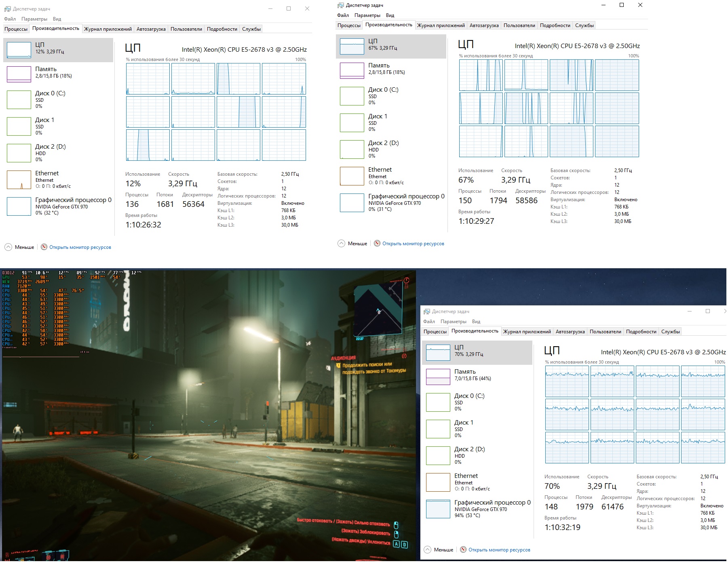Click uptime value 1:10:29:27
Viewport: 728px width, 568px height.
point(476,221)
